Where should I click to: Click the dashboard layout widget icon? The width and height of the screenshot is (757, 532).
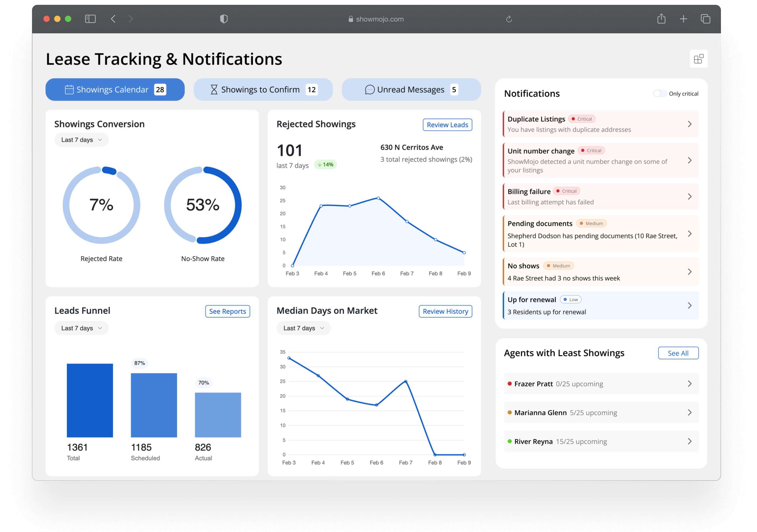click(698, 59)
